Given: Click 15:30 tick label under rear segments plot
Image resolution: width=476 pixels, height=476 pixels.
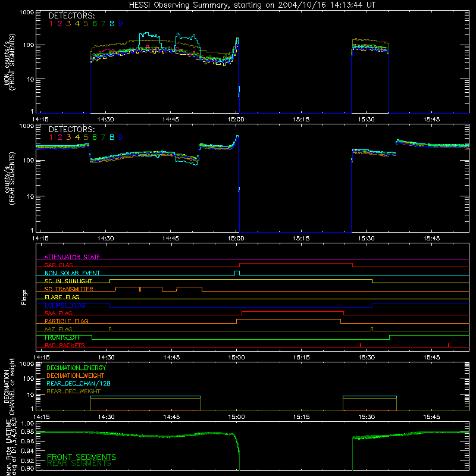Looking at the screenshot, I should pos(366,239).
